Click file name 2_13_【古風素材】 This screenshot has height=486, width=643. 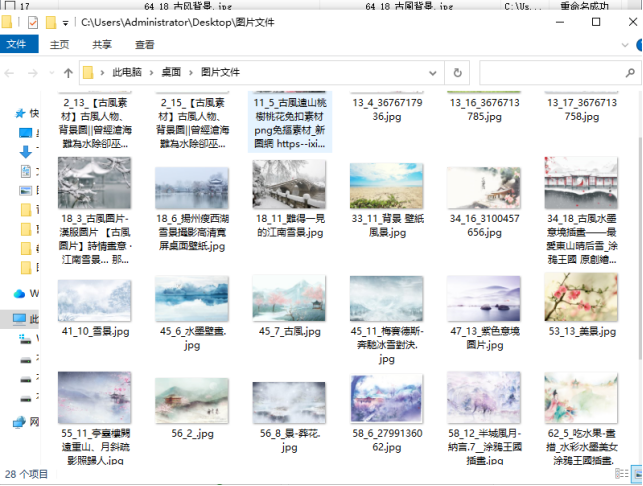pos(95,123)
